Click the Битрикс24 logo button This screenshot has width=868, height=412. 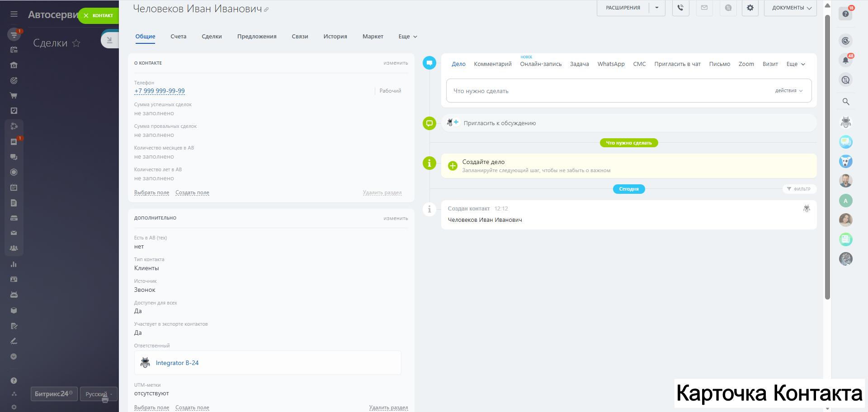pos(54,394)
